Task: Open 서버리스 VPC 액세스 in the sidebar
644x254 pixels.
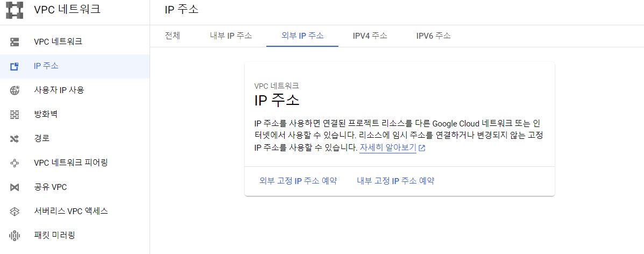Action: coord(75,211)
